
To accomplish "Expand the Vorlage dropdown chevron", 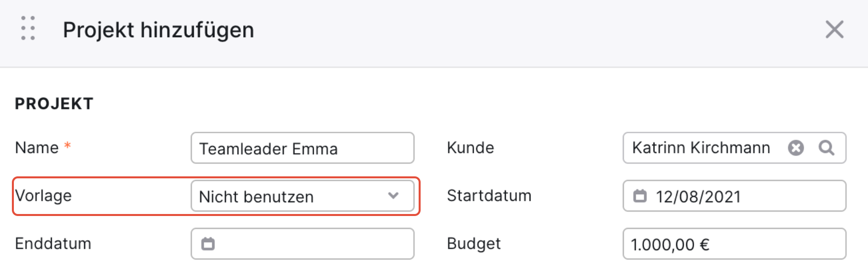I will click(x=393, y=196).
